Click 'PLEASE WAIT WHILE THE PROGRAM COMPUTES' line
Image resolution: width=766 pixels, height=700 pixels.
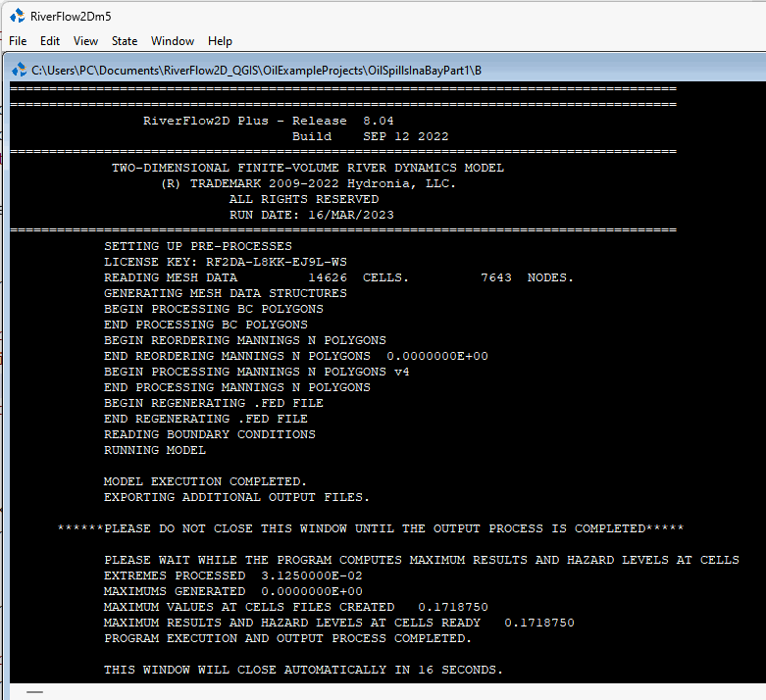pyautogui.click(x=422, y=560)
